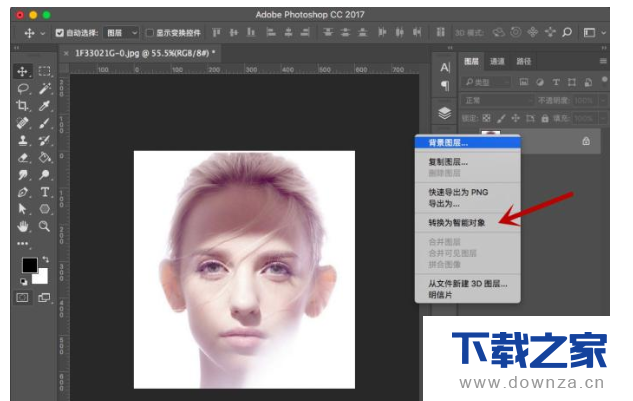Select the Clone Stamp tool
The width and height of the screenshot is (633, 401).
[x=23, y=141]
